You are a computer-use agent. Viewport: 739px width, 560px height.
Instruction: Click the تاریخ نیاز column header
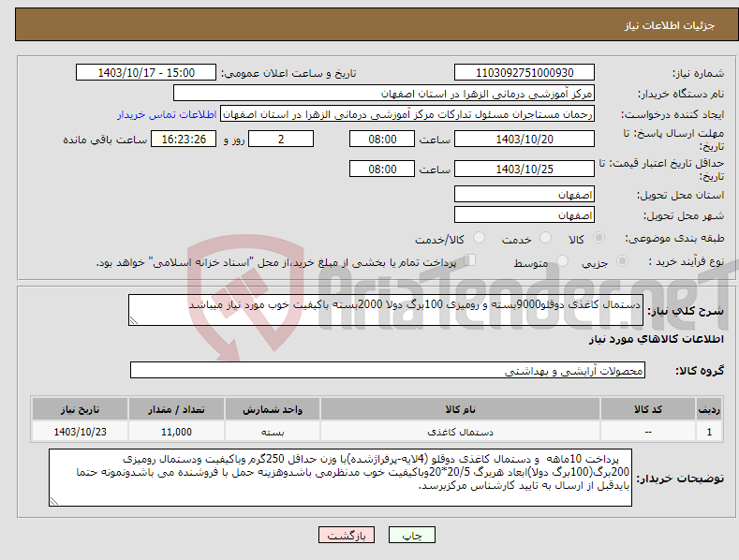pyautogui.click(x=80, y=409)
